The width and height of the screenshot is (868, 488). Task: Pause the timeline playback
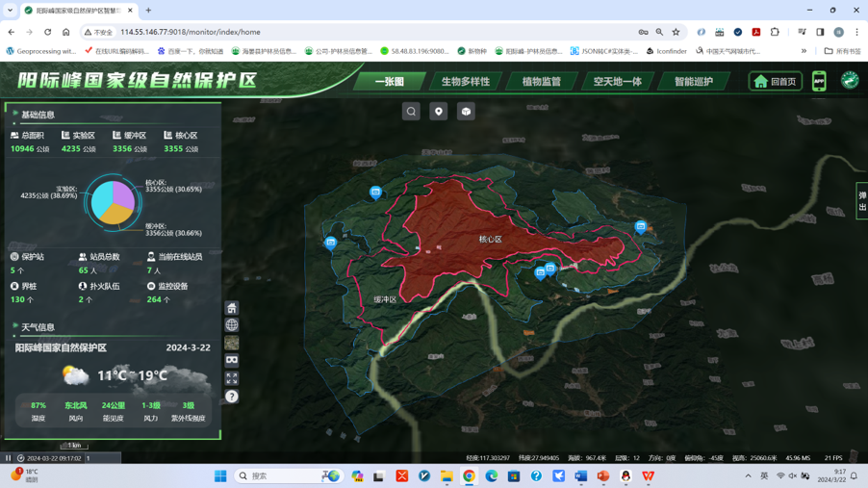click(x=9, y=458)
